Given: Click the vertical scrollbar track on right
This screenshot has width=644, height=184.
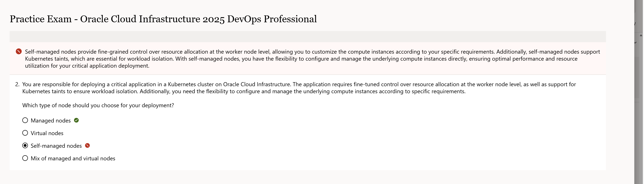Looking at the screenshot, I should coord(641,75).
